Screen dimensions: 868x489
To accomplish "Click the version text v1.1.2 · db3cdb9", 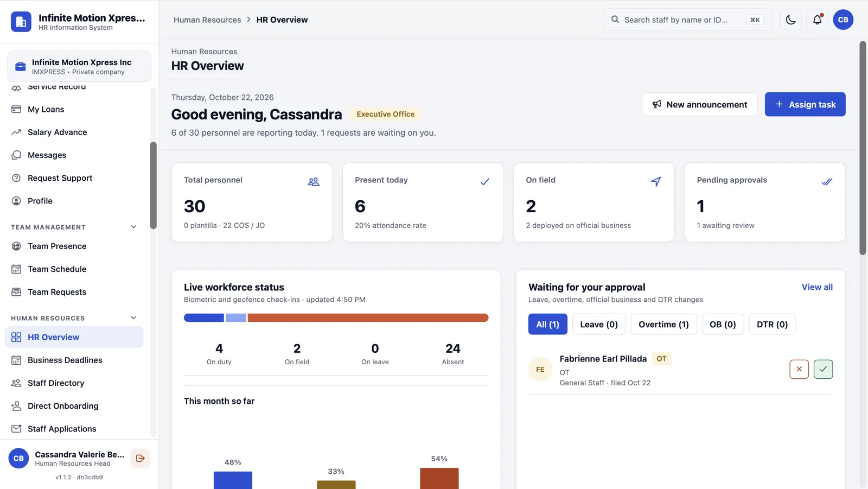I will [79, 478].
